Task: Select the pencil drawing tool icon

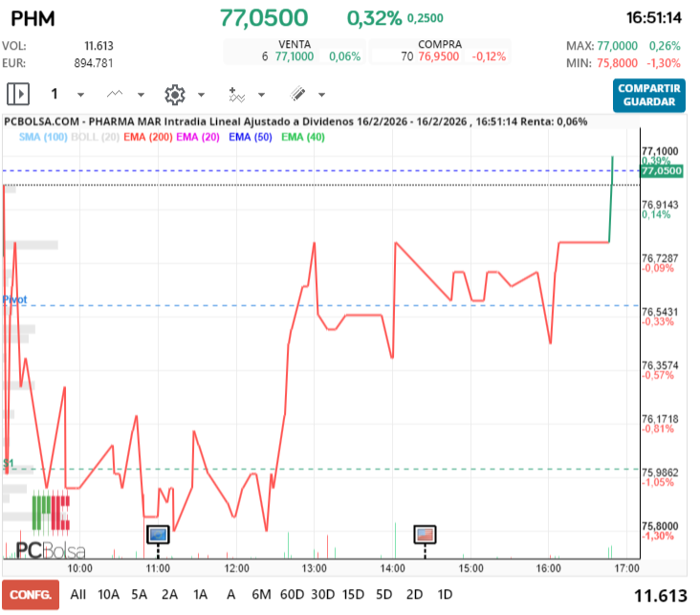Action: tap(297, 95)
